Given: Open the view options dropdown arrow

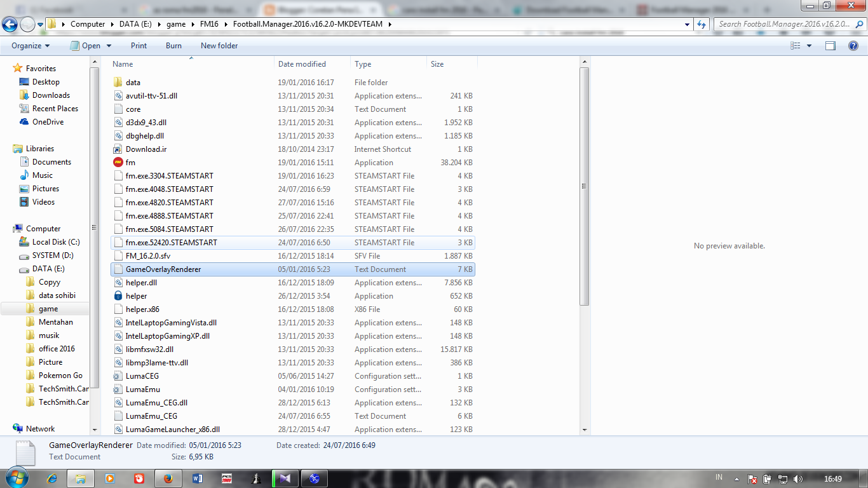Looking at the screenshot, I should tap(809, 46).
